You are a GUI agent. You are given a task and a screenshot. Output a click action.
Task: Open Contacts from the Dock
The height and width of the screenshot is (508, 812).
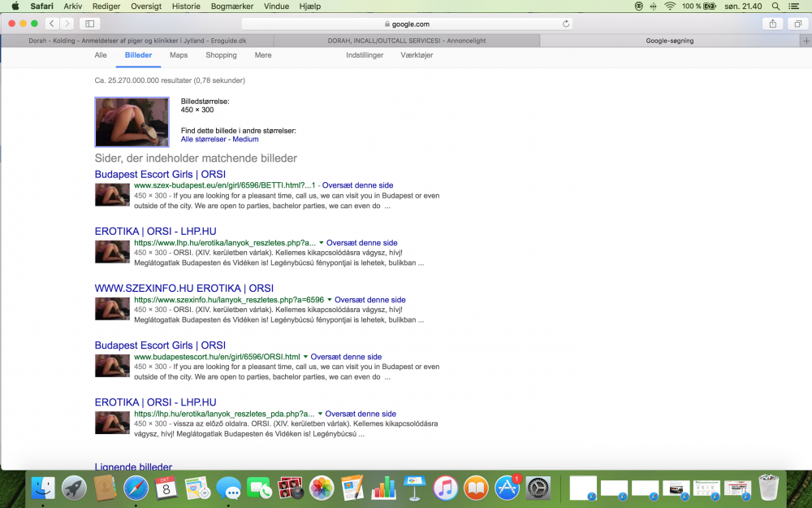pyautogui.click(x=105, y=488)
